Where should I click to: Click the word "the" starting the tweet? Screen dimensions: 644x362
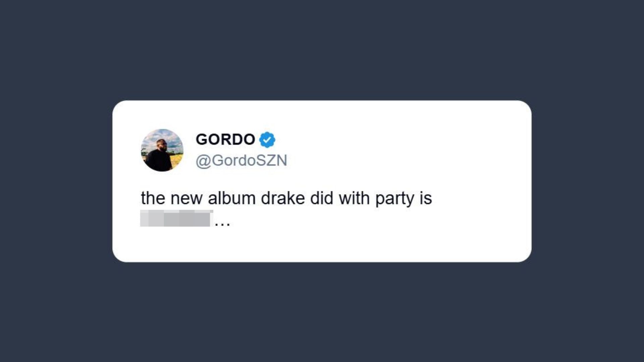tap(153, 198)
